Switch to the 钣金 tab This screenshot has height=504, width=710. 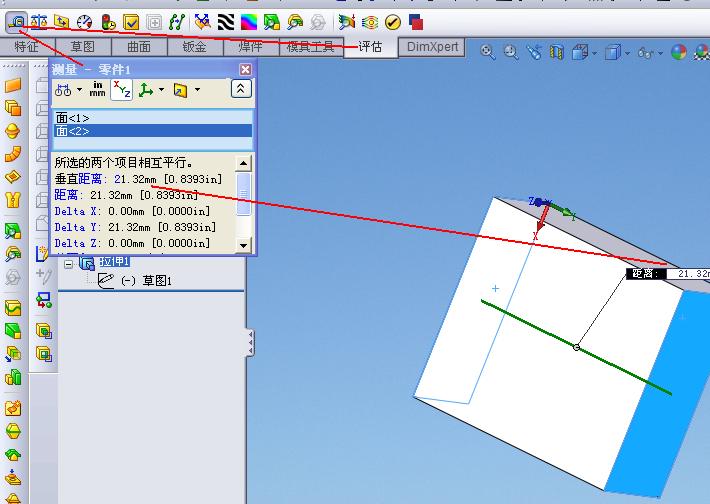(195, 47)
